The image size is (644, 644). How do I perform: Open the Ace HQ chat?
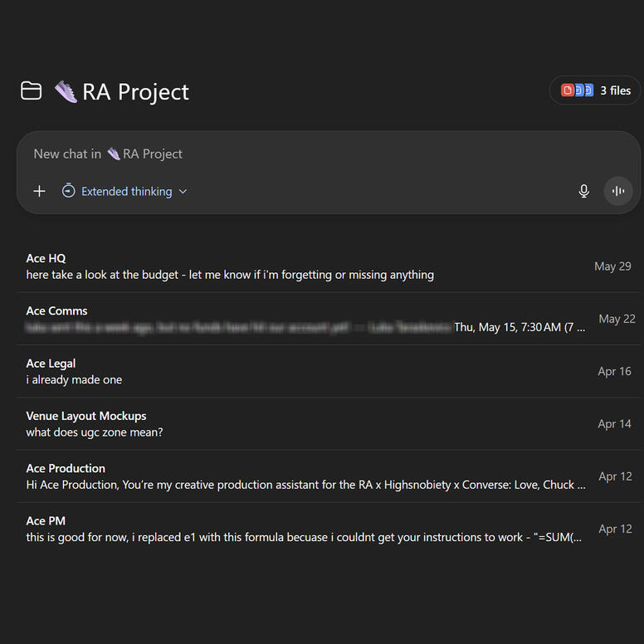tap(46, 258)
